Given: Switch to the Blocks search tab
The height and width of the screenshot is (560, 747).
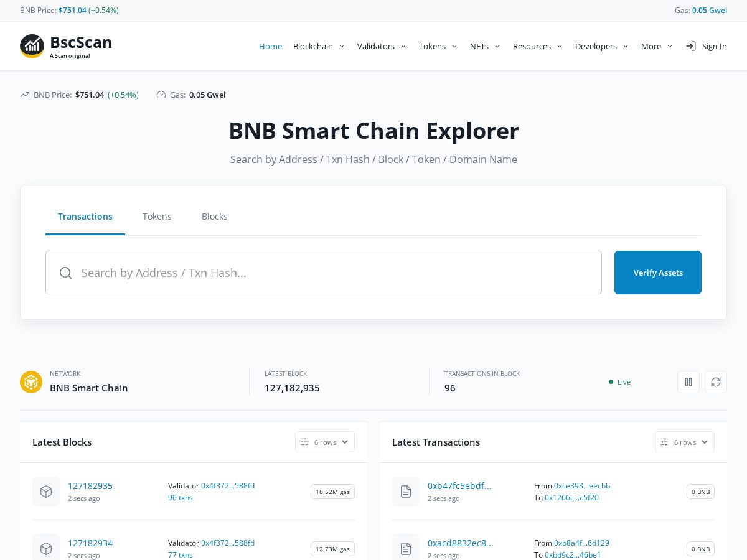Looking at the screenshot, I should coord(215,217).
